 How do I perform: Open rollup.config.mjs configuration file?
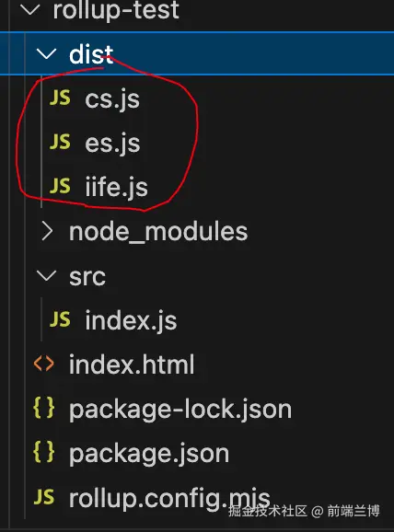point(169,499)
